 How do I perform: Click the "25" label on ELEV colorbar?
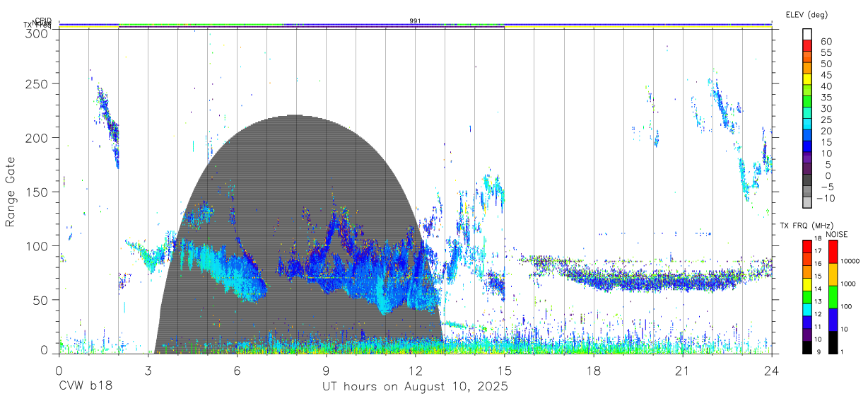826,120
